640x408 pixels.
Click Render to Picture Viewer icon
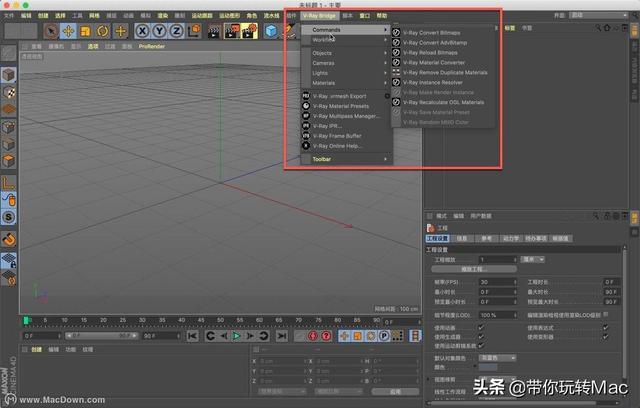(x=232, y=31)
